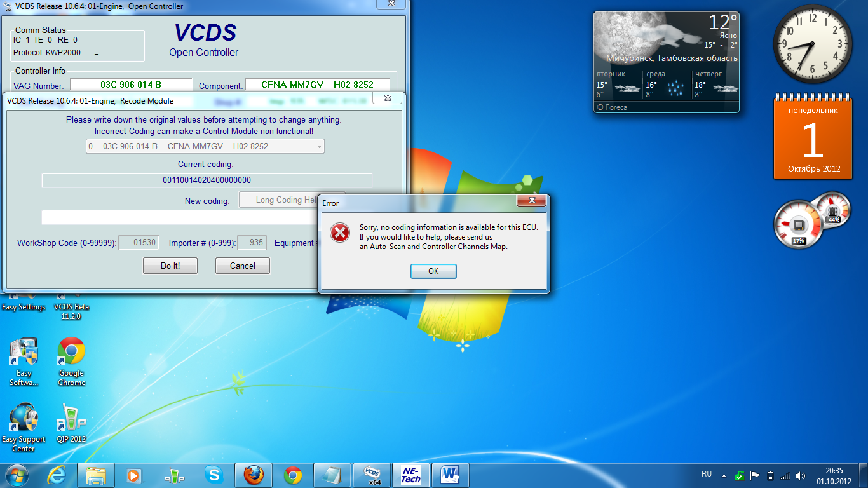
Task: Switch the RU input language indicator
Action: (x=707, y=474)
